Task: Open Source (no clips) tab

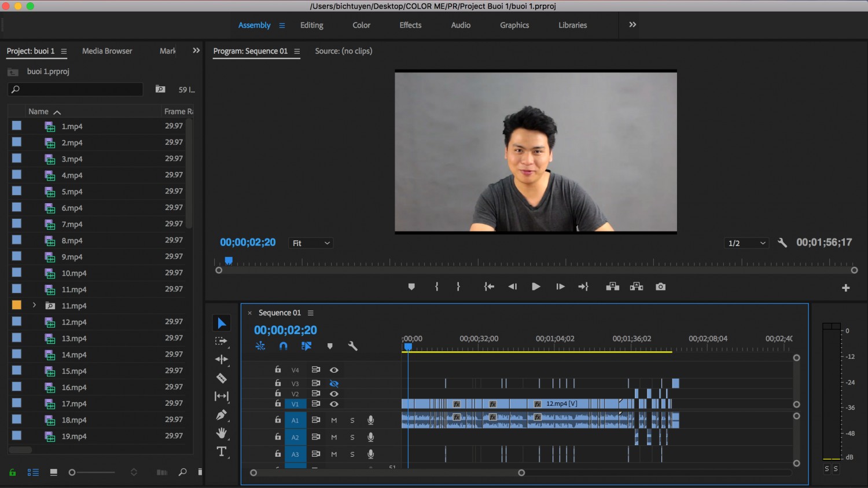Action: tap(344, 51)
